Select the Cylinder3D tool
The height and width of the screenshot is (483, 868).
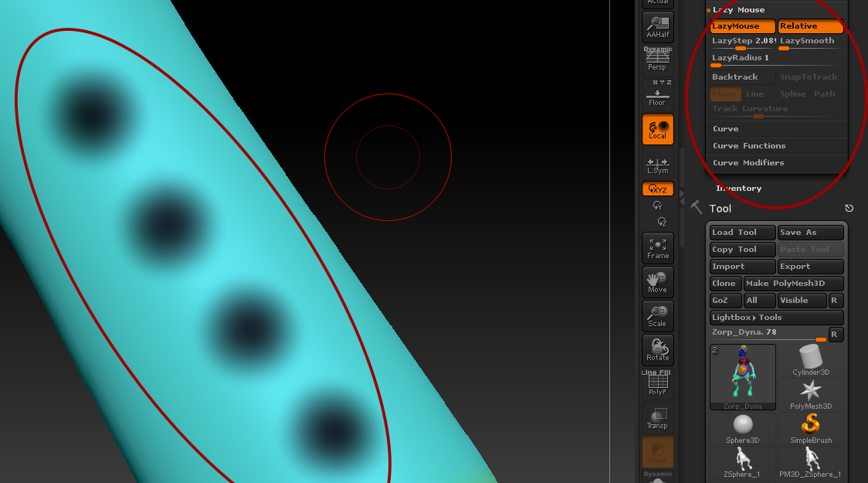pos(810,361)
